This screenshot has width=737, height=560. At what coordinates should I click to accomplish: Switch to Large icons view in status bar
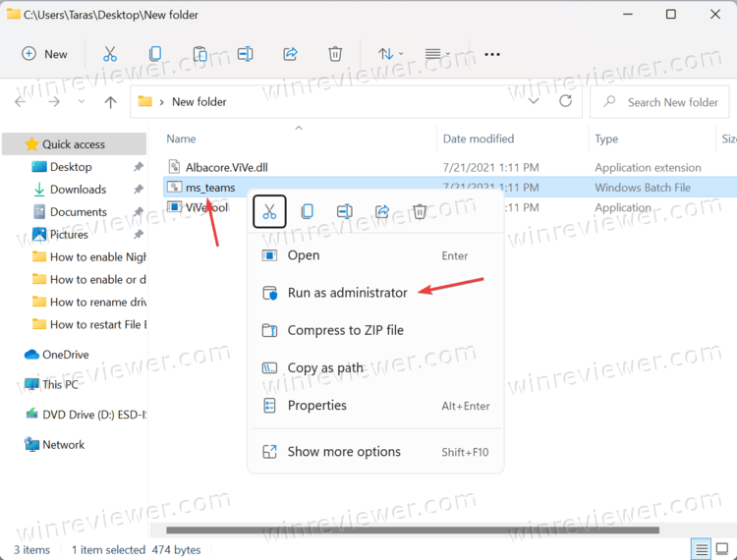pos(722,549)
